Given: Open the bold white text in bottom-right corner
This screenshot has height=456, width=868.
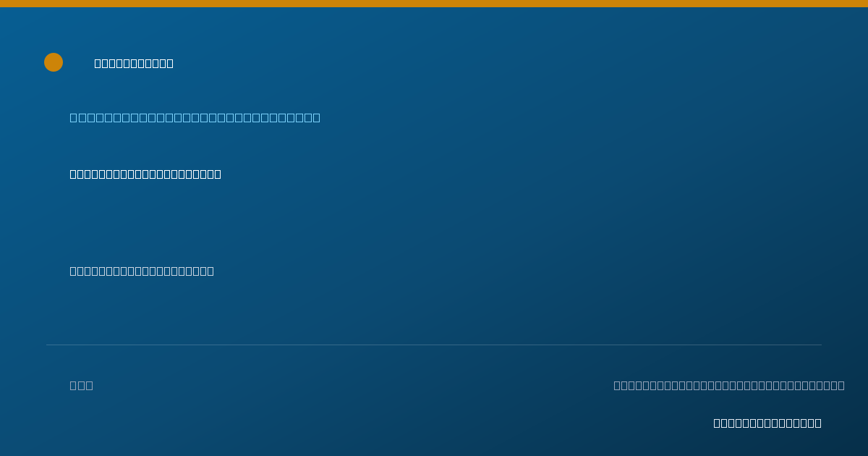Looking at the screenshot, I should click(767, 423).
